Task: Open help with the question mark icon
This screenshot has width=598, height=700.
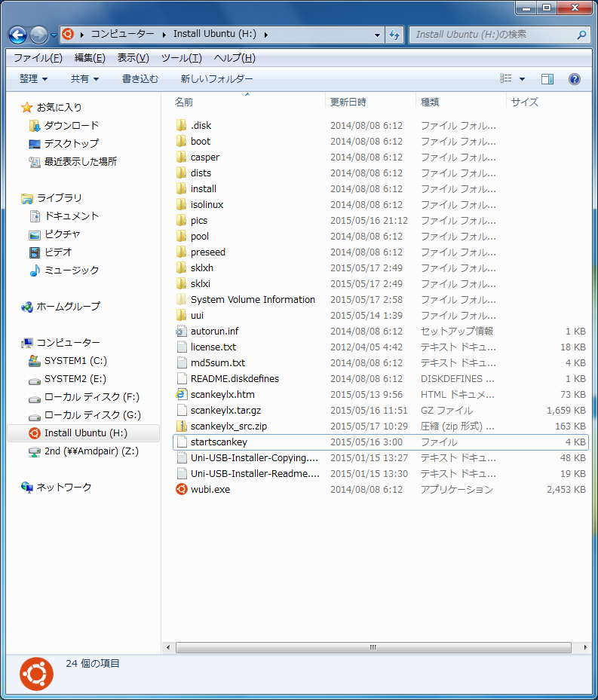Action: pyautogui.click(x=575, y=79)
